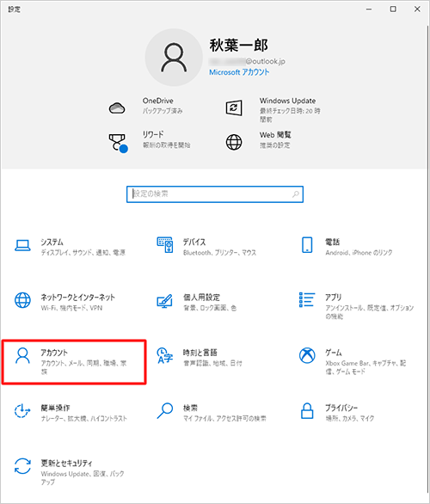Image resolution: width=430 pixels, height=504 pixels.
Task: Open the プライバシー category title
Action: (341, 408)
